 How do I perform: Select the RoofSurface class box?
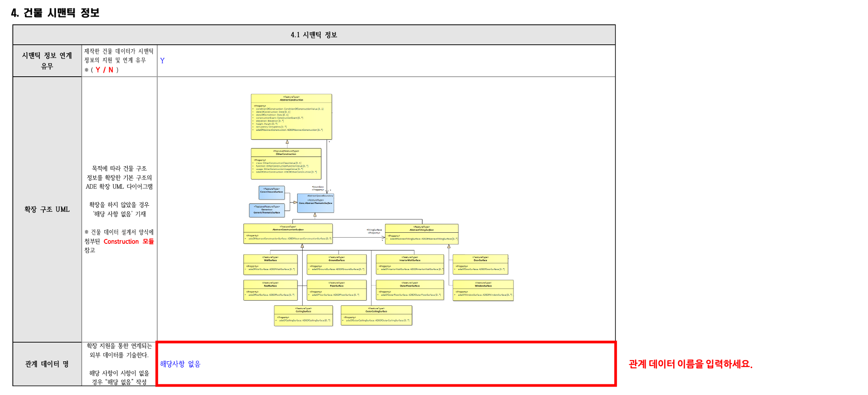pyautogui.click(x=270, y=290)
